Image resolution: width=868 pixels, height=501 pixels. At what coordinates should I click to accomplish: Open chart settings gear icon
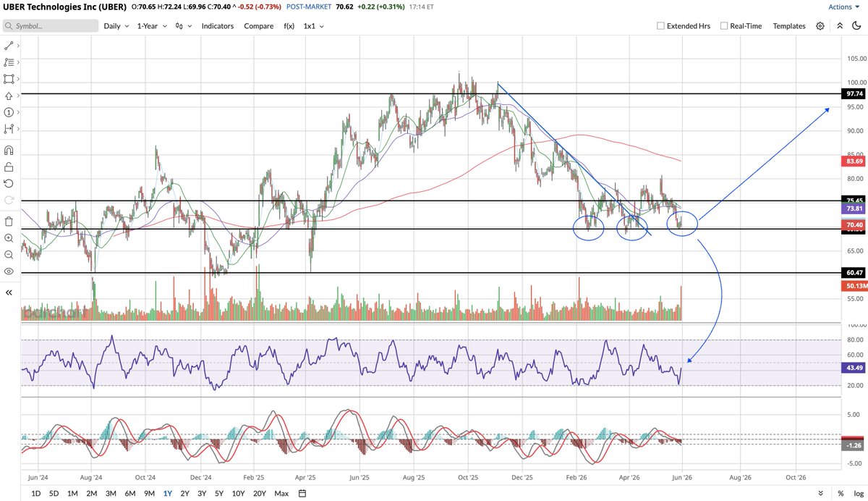pyautogui.click(x=820, y=25)
